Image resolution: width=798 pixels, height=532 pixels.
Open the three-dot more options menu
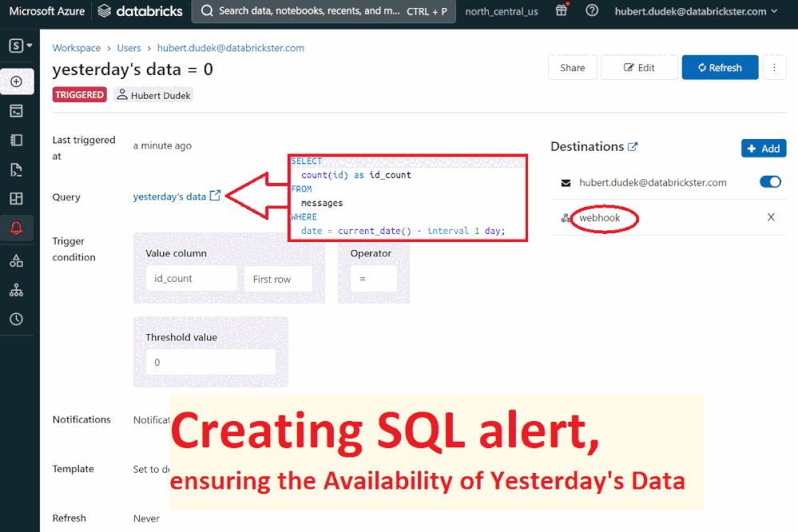click(774, 68)
